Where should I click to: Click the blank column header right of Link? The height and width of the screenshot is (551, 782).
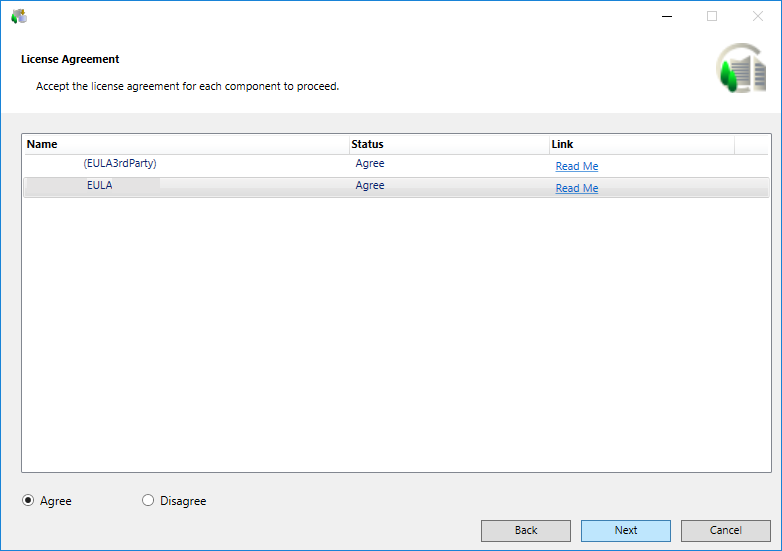(x=752, y=144)
